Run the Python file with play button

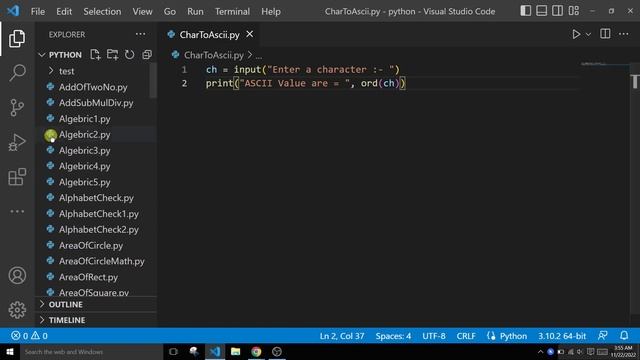(576, 34)
